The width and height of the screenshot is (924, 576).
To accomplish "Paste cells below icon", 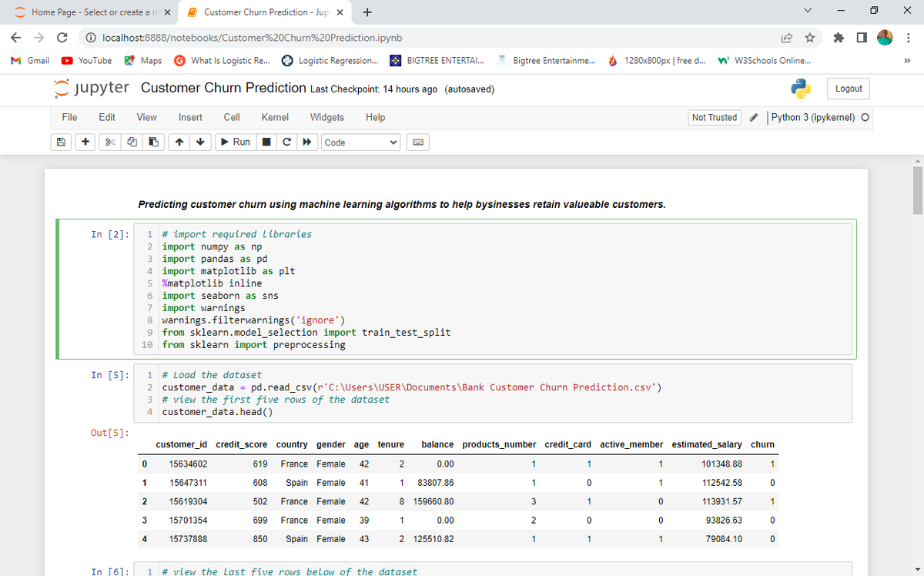I will coord(153,142).
